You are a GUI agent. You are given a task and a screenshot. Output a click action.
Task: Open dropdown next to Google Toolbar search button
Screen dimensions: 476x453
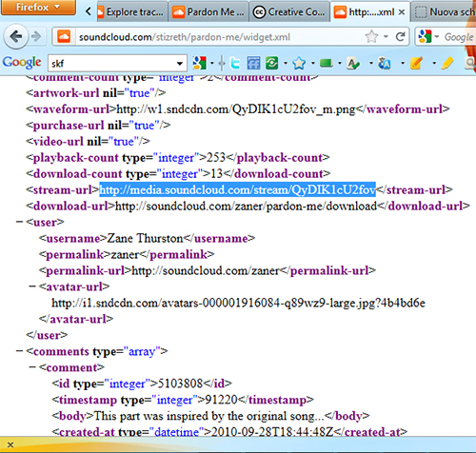tap(212, 63)
